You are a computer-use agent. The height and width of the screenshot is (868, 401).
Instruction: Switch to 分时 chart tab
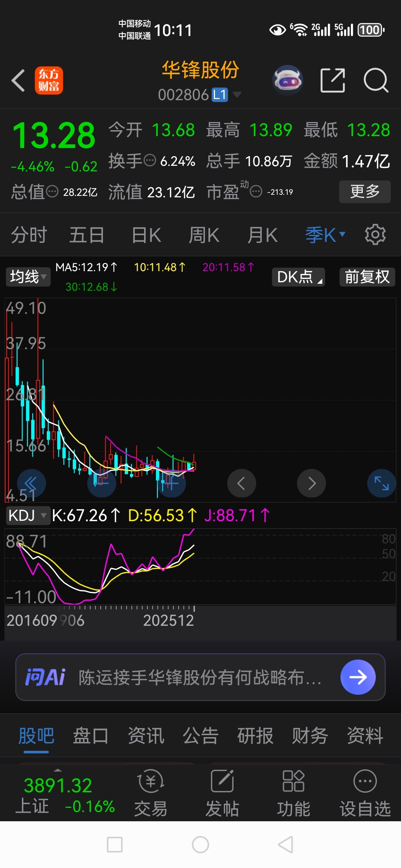click(29, 235)
